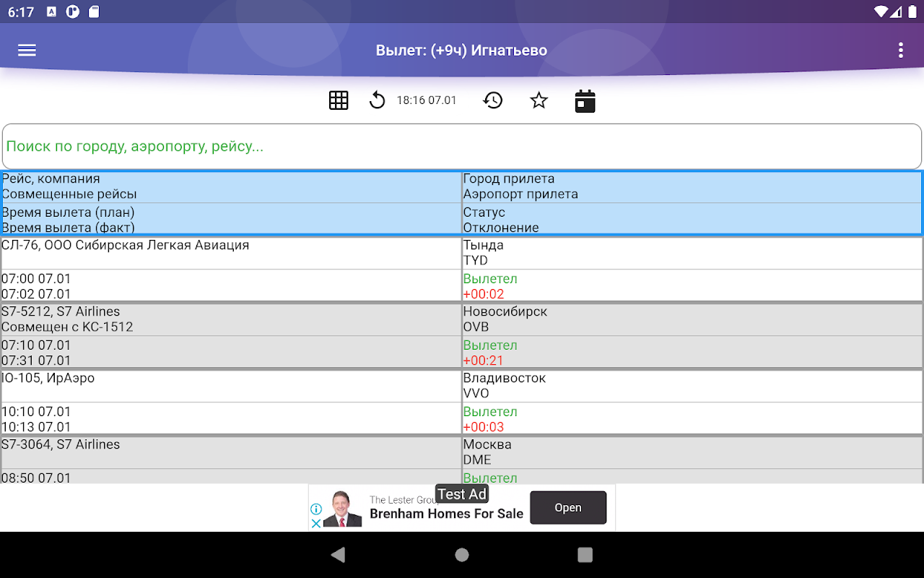Focus the city, airport, flight search field

pos(462,147)
